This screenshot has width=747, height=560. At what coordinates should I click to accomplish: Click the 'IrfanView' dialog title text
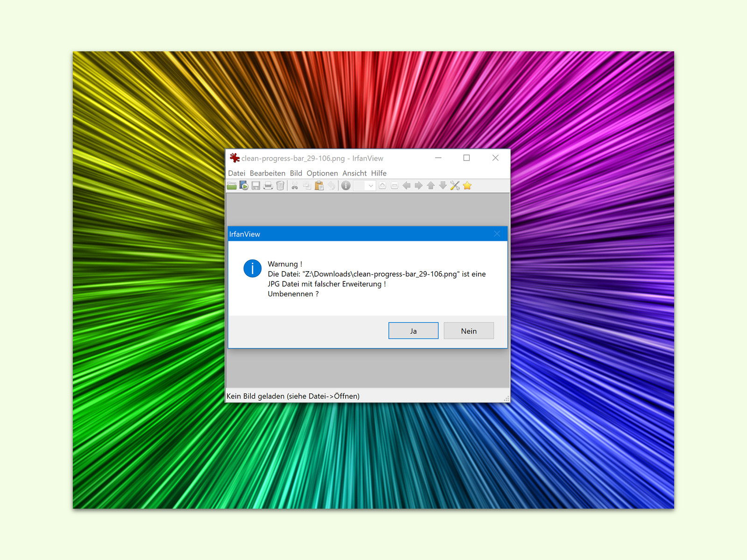click(x=245, y=234)
